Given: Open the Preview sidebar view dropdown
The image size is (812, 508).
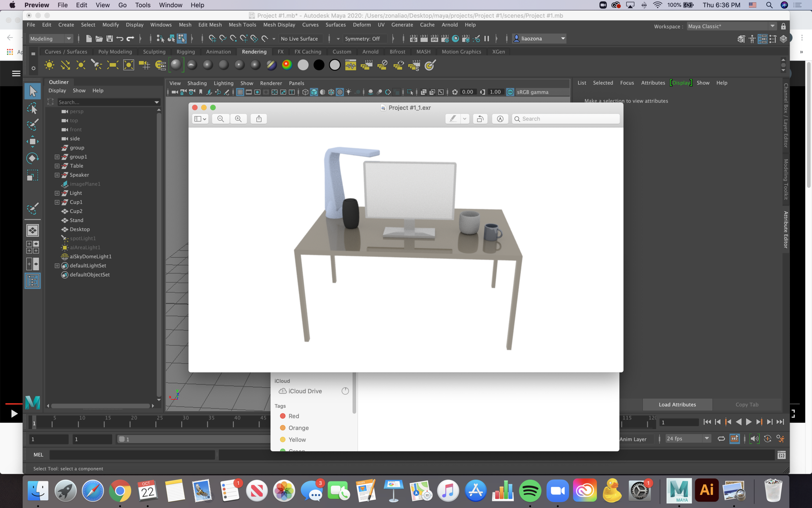Looking at the screenshot, I should [200, 119].
